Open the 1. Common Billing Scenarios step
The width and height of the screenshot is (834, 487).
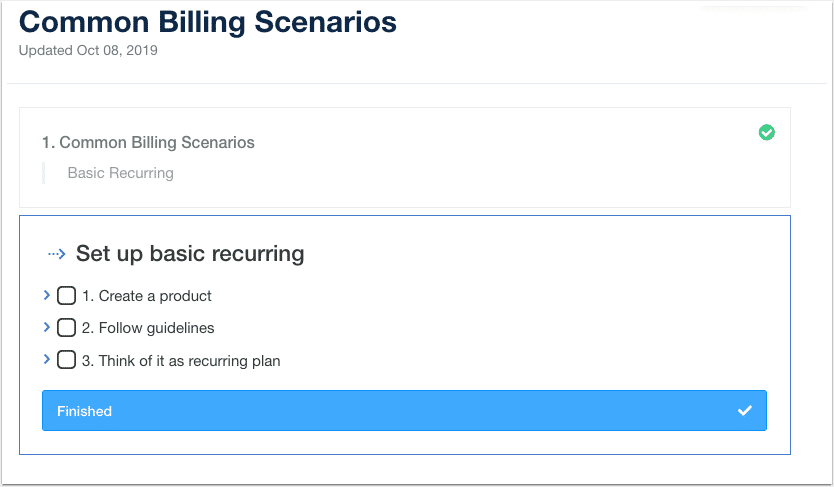(x=148, y=142)
